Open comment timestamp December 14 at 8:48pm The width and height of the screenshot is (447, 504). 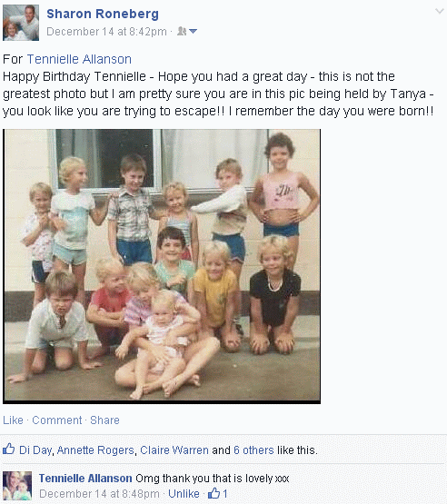point(99,493)
